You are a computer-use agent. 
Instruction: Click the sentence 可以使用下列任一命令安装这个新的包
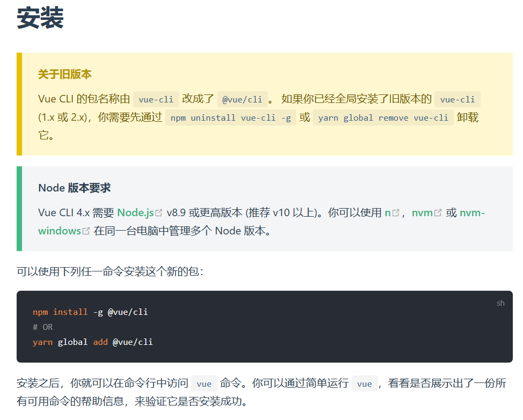click(x=110, y=271)
